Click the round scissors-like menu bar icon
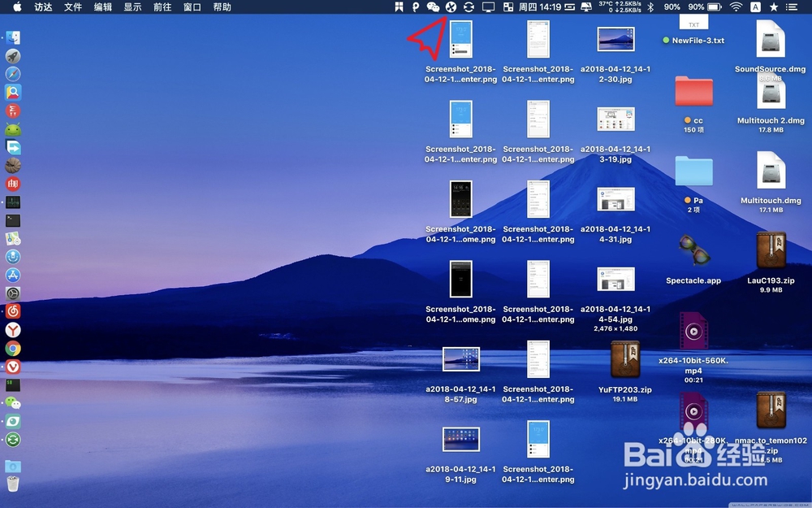Screen dimensions: 812x508 pos(451,7)
